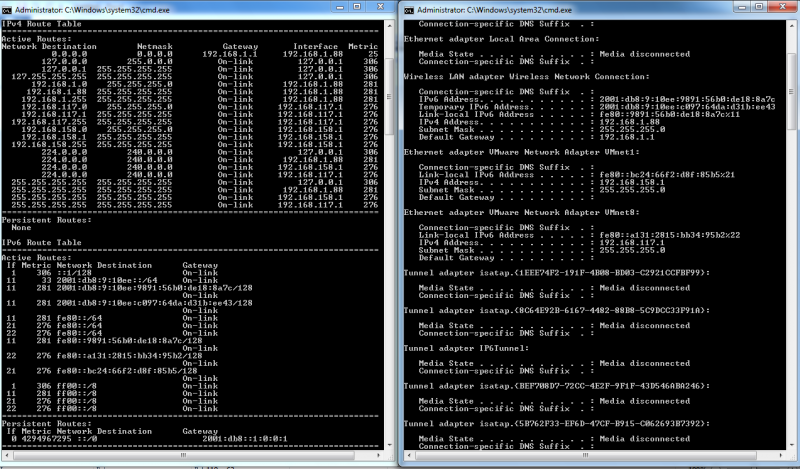Image resolution: width=800 pixels, height=469 pixels.
Task: Click right window's vertical scroll up arrow
Action: click(791, 24)
